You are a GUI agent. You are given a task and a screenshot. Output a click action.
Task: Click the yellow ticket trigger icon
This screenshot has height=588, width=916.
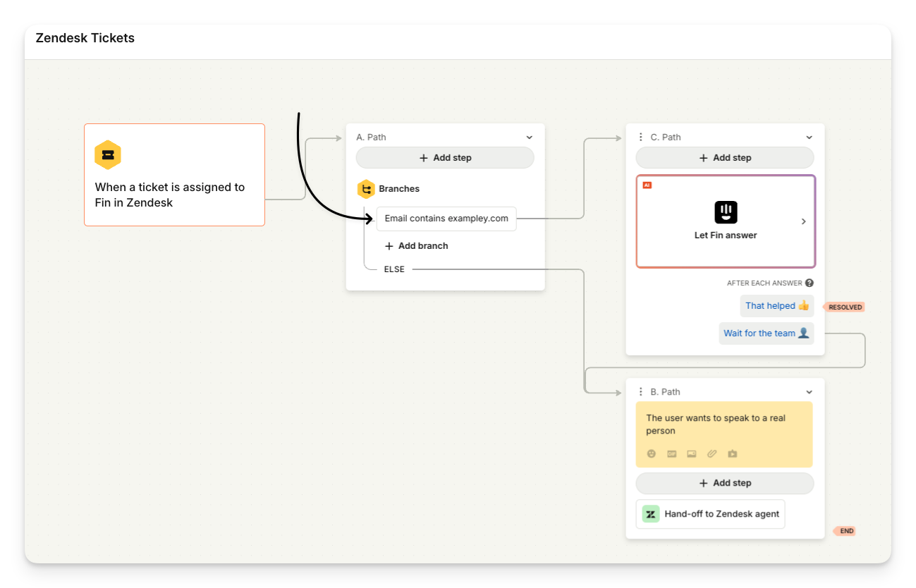click(x=108, y=155)
